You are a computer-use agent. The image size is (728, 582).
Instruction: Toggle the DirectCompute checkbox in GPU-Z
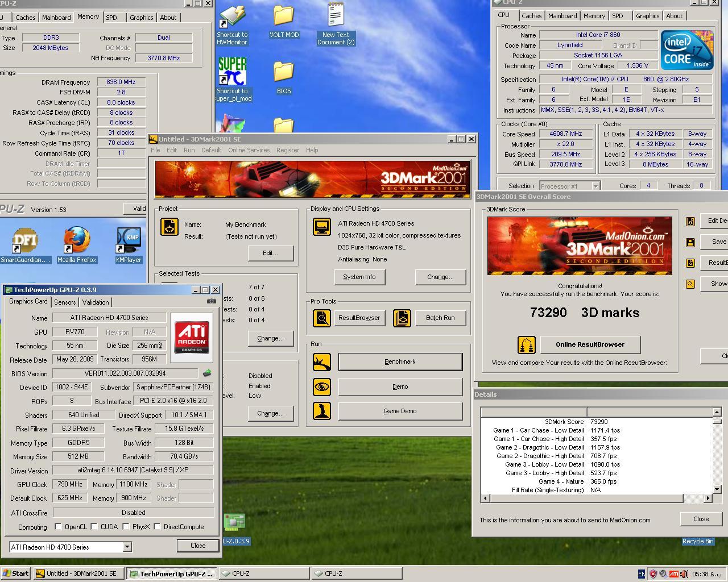pos(157,526)
